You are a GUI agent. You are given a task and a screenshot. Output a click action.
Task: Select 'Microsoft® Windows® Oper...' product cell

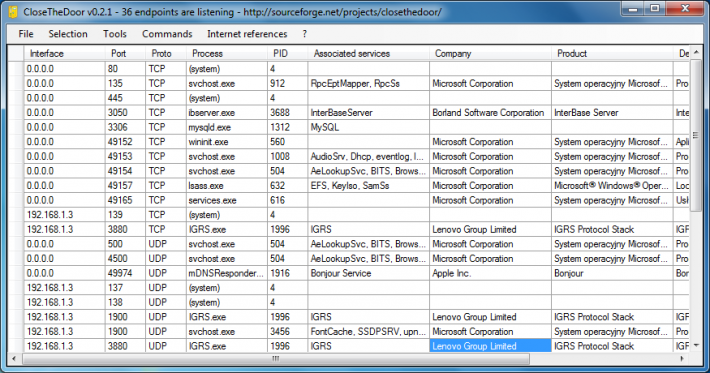coord(612,186)
